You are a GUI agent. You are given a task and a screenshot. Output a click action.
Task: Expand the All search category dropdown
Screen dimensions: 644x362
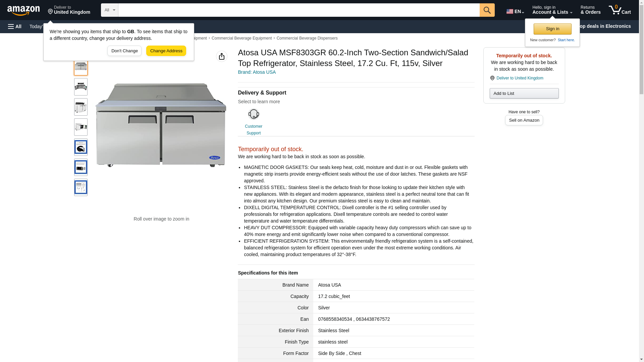point(110,10)
